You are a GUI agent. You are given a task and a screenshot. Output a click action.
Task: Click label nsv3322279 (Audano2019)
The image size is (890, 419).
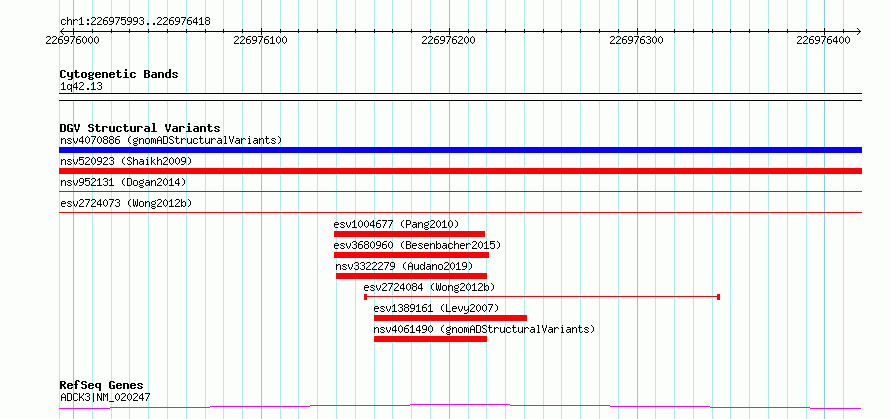coord(404,266)
